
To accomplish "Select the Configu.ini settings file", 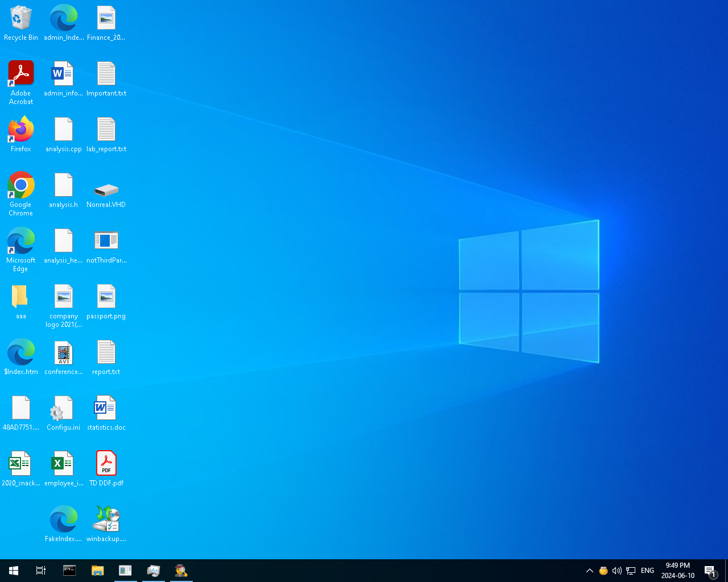I will (x=64, y=413).
